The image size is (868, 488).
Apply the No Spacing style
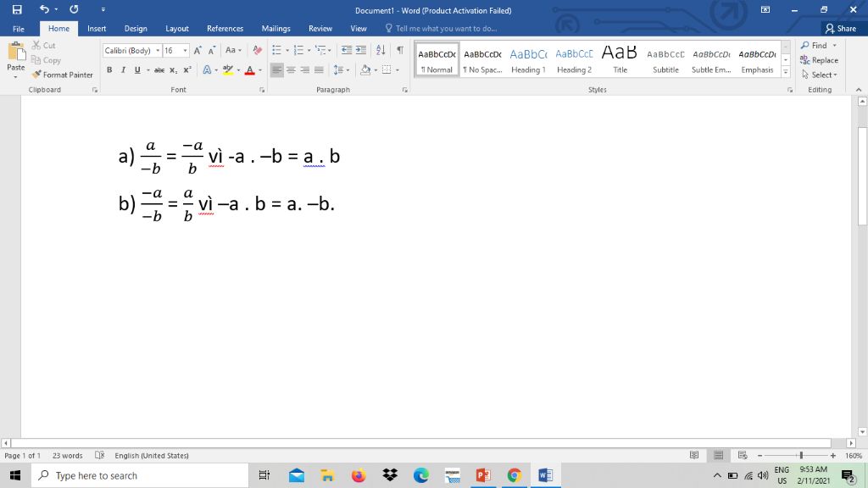click(482, 59)
